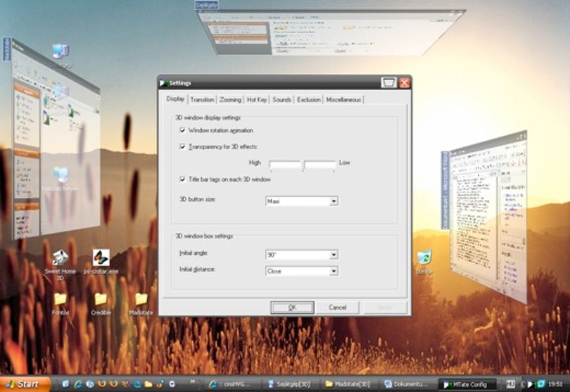
Task: Switch to the Transition tab
Action: point(202,100)
